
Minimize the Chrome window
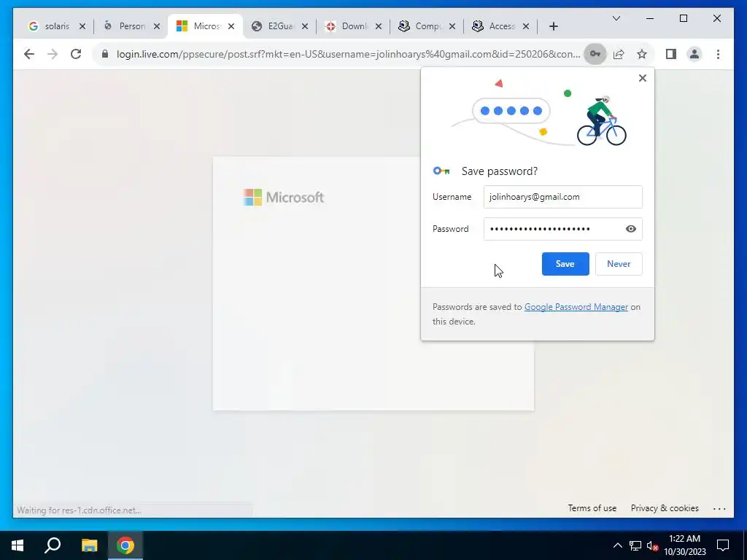pos(650,18)
